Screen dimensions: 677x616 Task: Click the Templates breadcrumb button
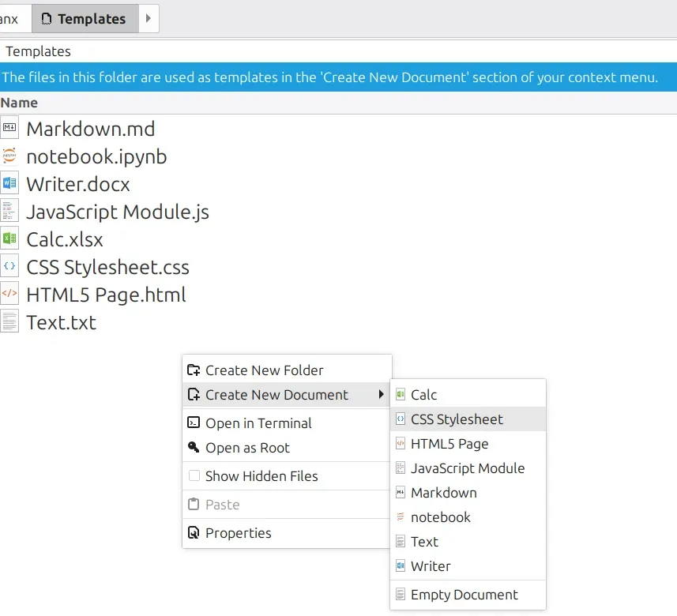[x=85, y=18]
